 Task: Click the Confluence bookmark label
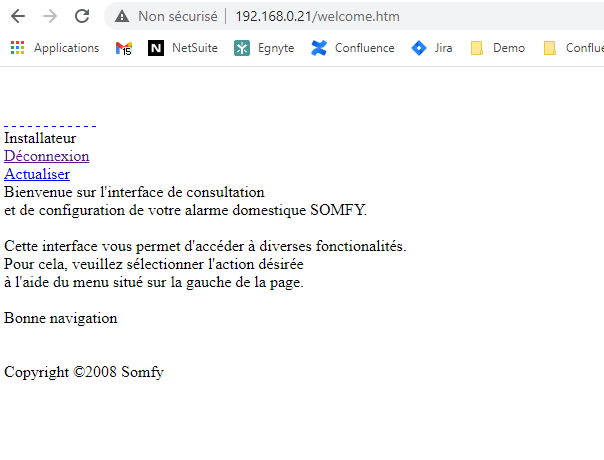pyautogui.click(x=364, y=48)
